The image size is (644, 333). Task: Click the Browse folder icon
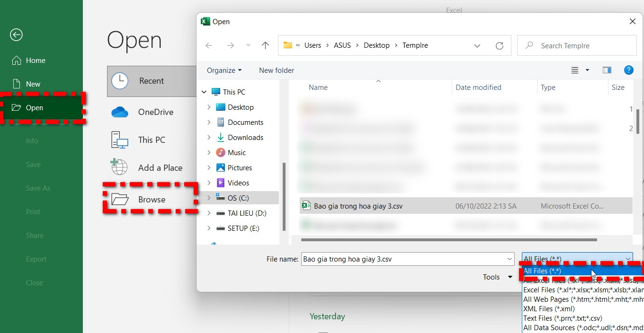coord(120,200)
